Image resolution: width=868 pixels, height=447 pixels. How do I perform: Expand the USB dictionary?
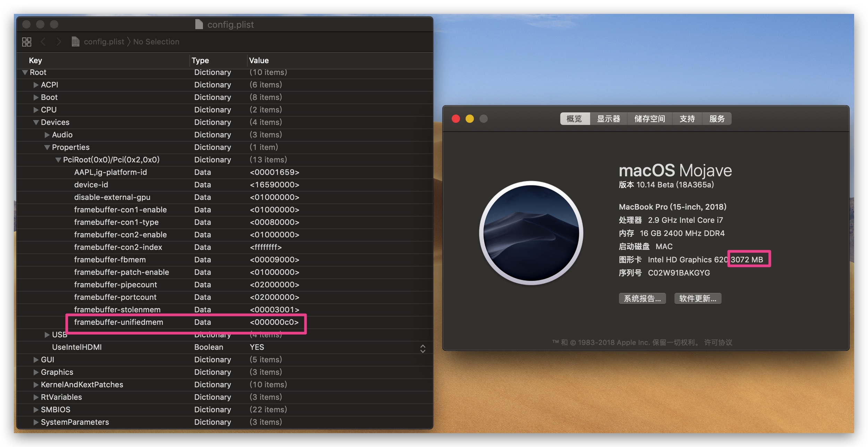coord(47,335)
